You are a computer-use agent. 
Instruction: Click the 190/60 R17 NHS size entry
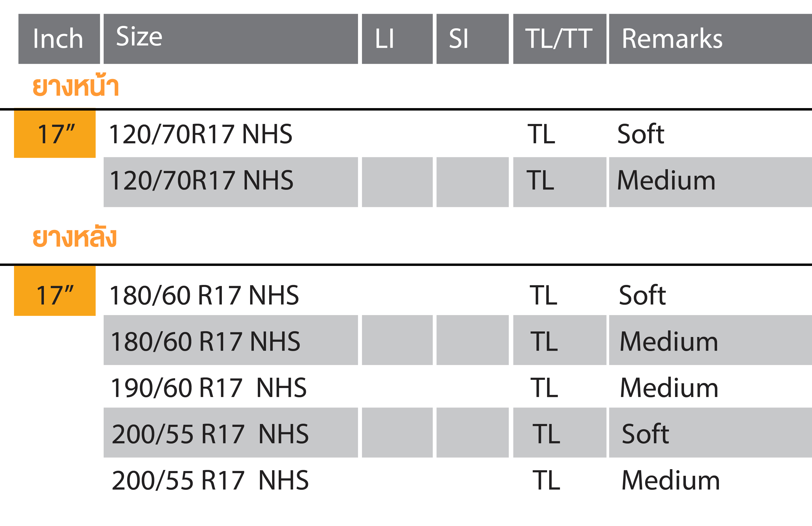click(x=208, y=388)
